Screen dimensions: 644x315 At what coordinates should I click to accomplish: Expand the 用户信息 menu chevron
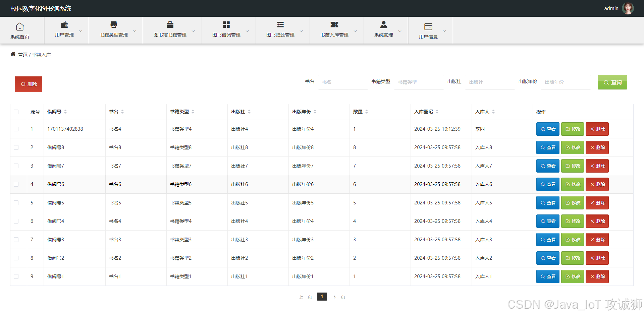444,31
